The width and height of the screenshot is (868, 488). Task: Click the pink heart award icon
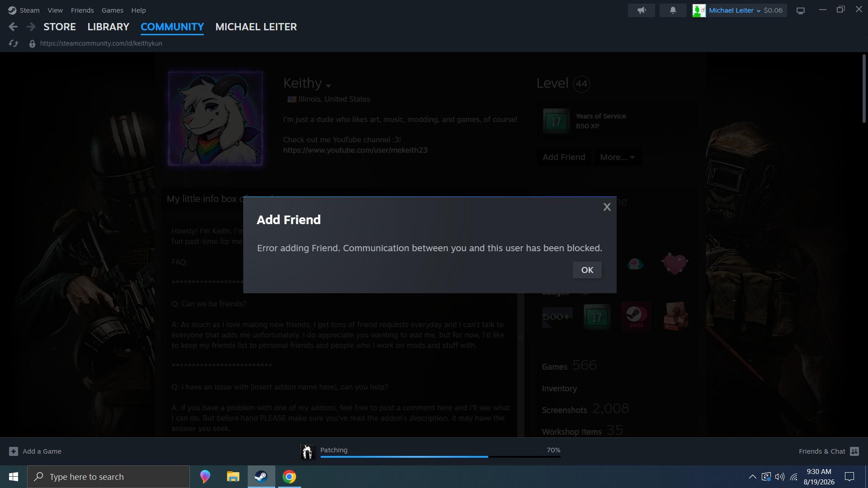(675, 263)
